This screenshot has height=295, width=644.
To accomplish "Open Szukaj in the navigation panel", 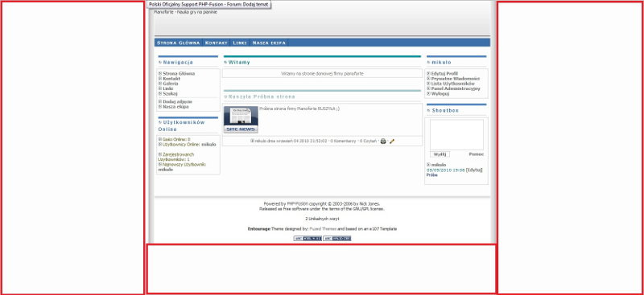I will click(170, 93).
